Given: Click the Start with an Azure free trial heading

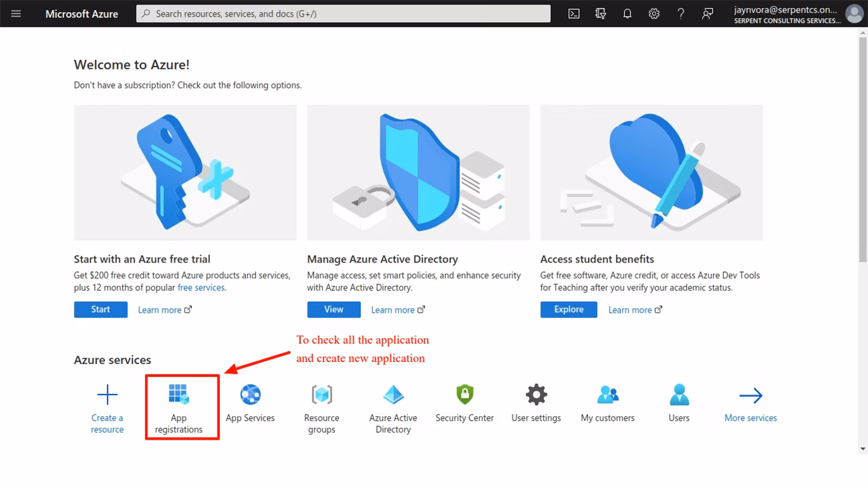Looking at the screenshot, I should (x=142, y=259).
